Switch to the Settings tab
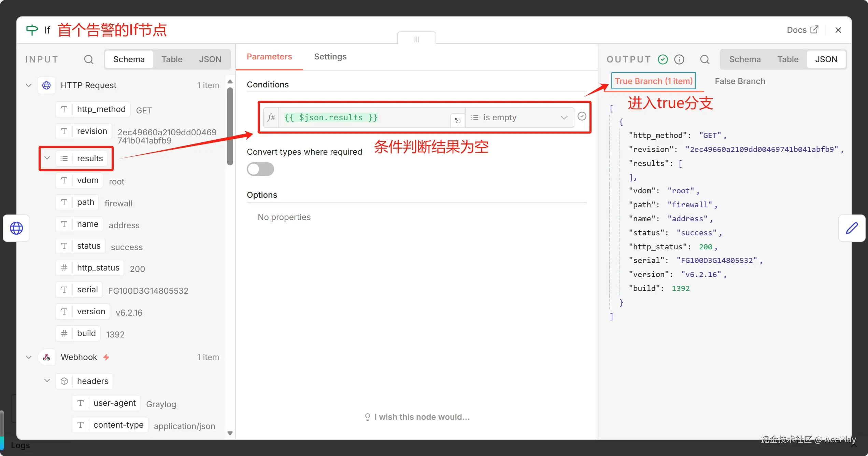 pyautogui.click(x=330, y=57)
